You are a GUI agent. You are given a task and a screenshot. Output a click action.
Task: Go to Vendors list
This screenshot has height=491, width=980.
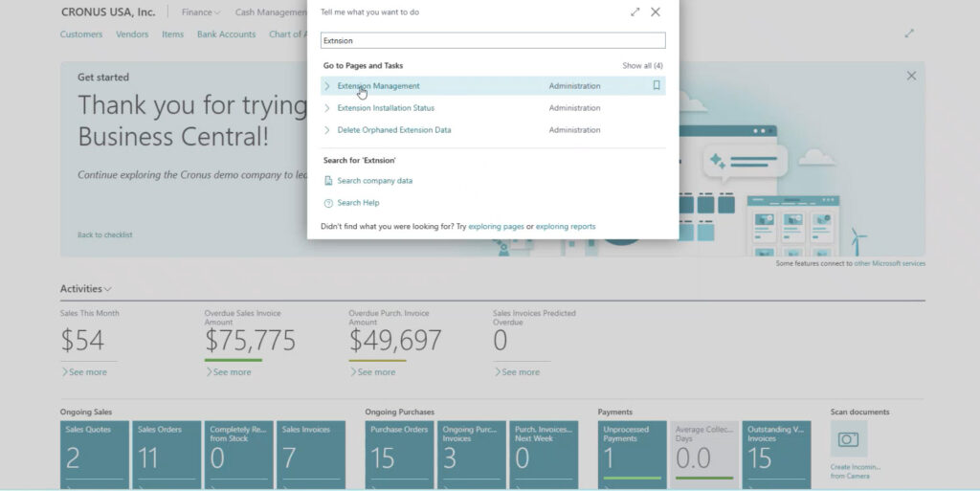point(132,34)
